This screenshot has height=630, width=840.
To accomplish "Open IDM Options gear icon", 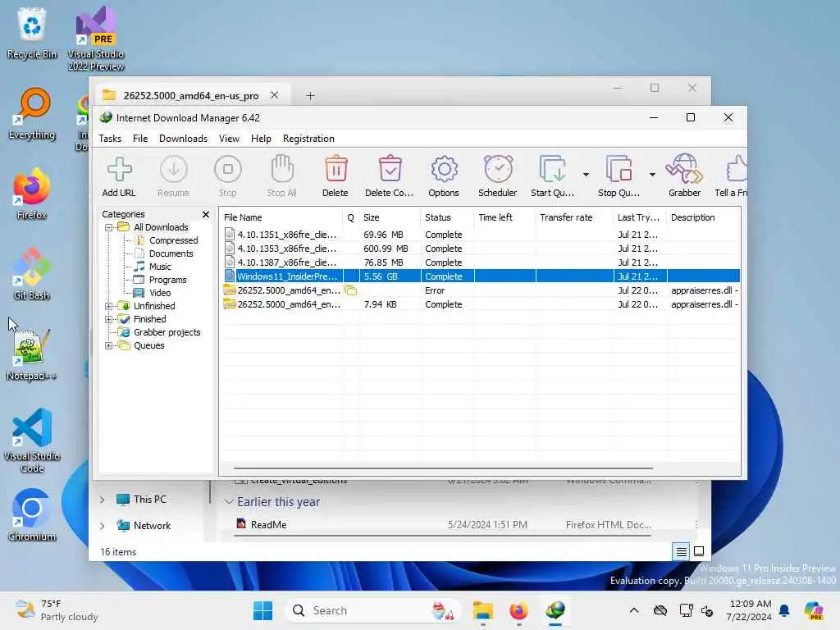I will tap(444, 170).
